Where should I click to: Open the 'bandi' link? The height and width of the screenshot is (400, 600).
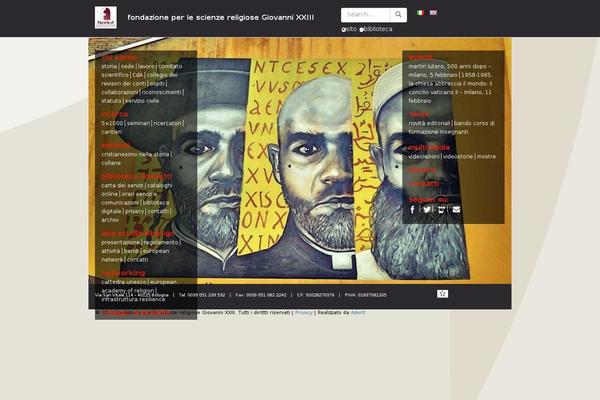tap(131, 251)
